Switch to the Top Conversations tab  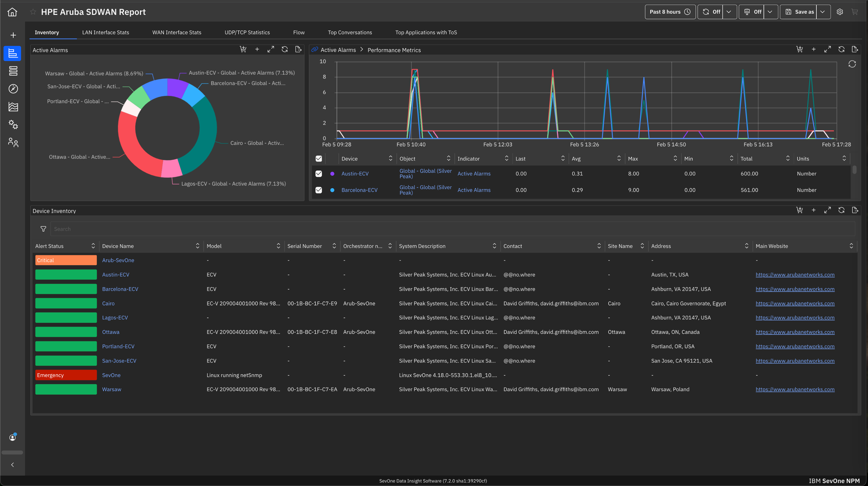[350, 32]
